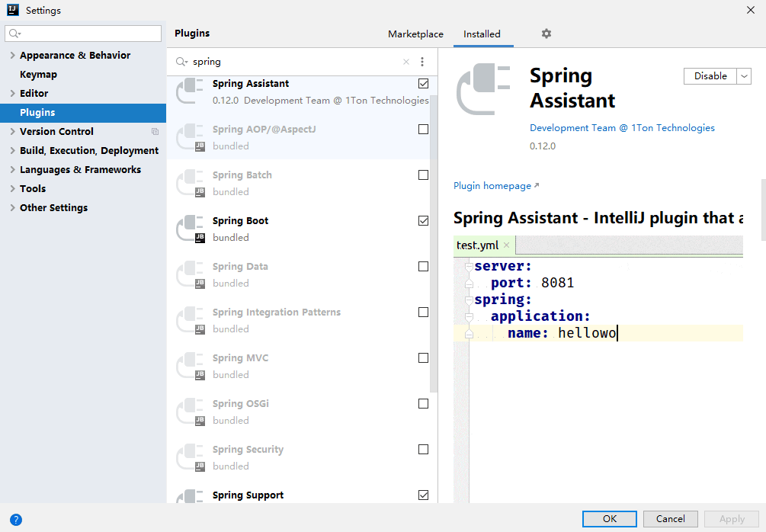Screen dimensions: 766x532
Task: Expand the Tools settings section
Action: 13,188
